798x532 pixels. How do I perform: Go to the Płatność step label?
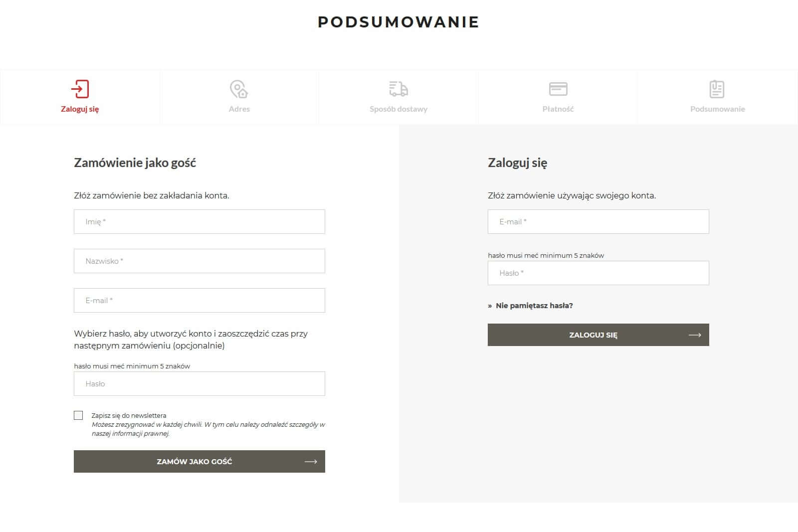tap(558, 109)
